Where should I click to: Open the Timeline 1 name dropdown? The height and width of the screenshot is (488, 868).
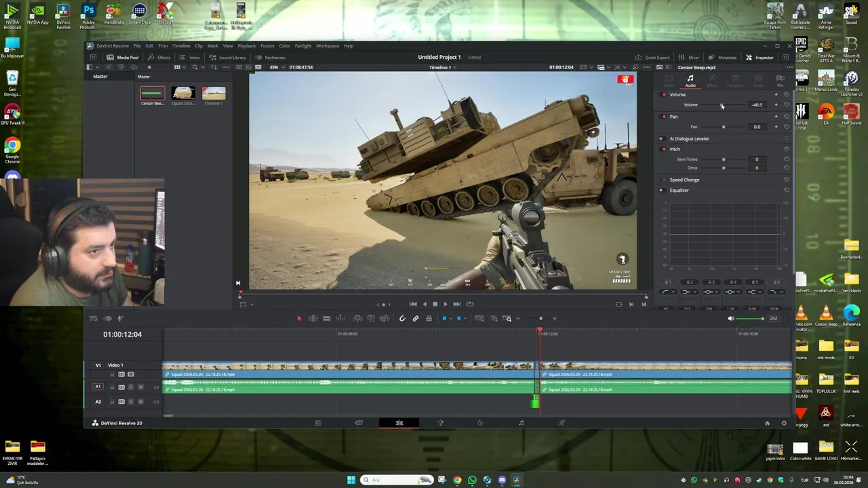[442, 67]
